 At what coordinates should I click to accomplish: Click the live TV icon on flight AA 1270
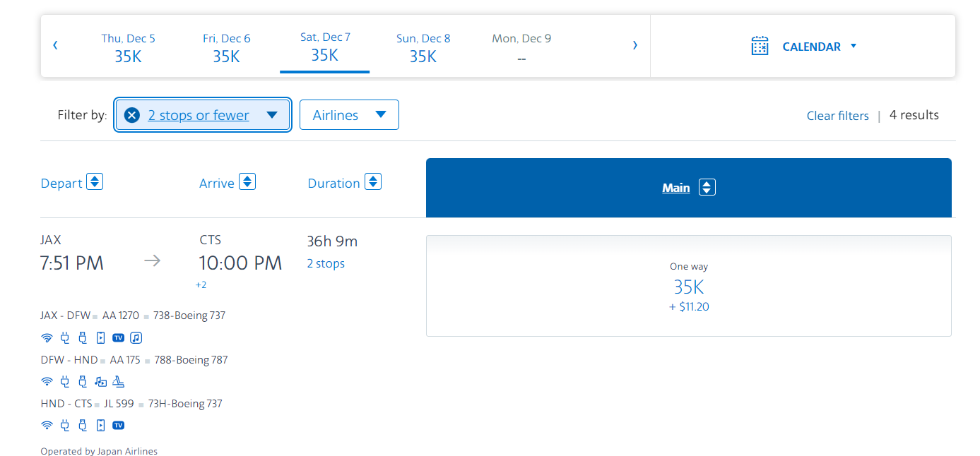tap(118, 337)
